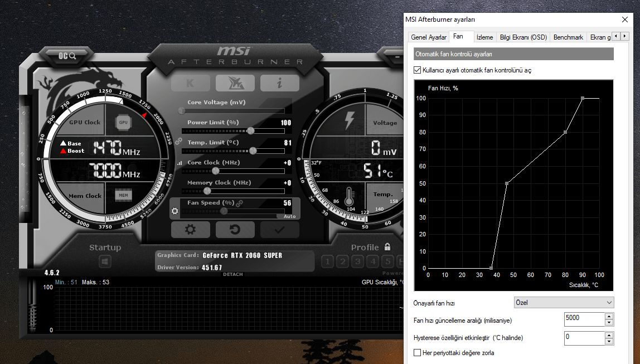Click the thermometer temperature icon
640x364 pixels.
[349, 197]
